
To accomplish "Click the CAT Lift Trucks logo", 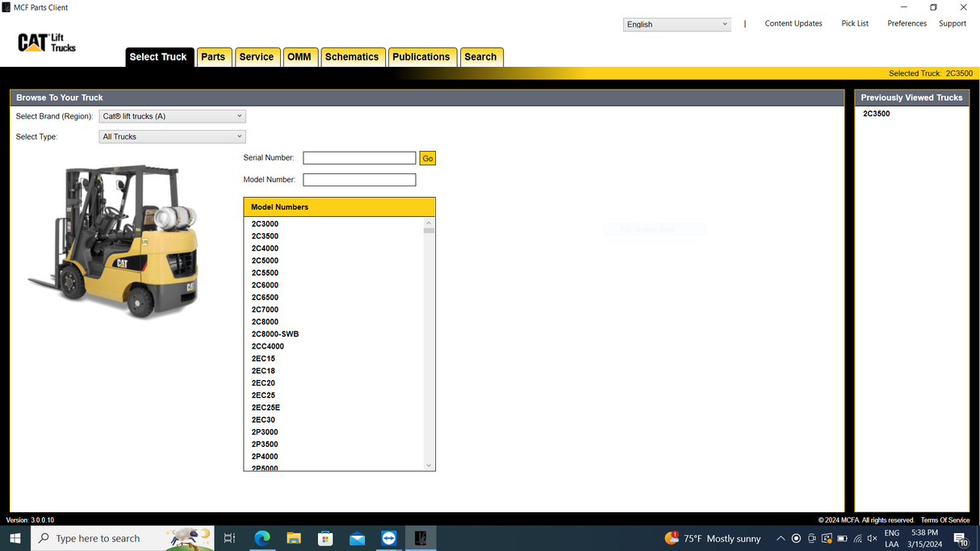I will 47,43.
